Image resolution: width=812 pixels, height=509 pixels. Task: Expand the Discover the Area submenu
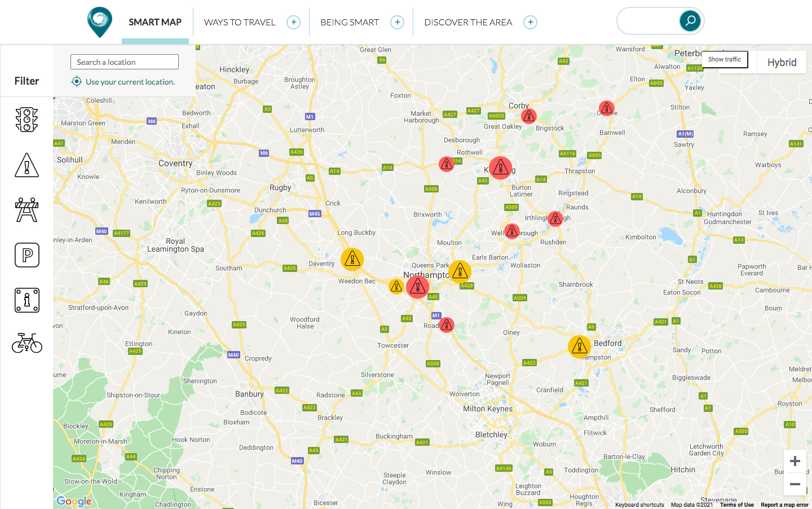(x=530, y=22)
